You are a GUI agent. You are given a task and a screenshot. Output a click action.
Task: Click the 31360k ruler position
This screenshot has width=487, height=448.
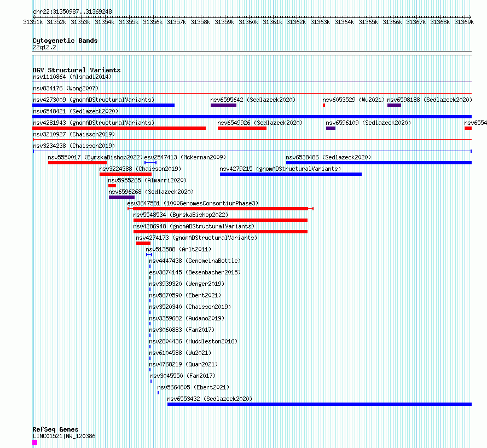248,22
